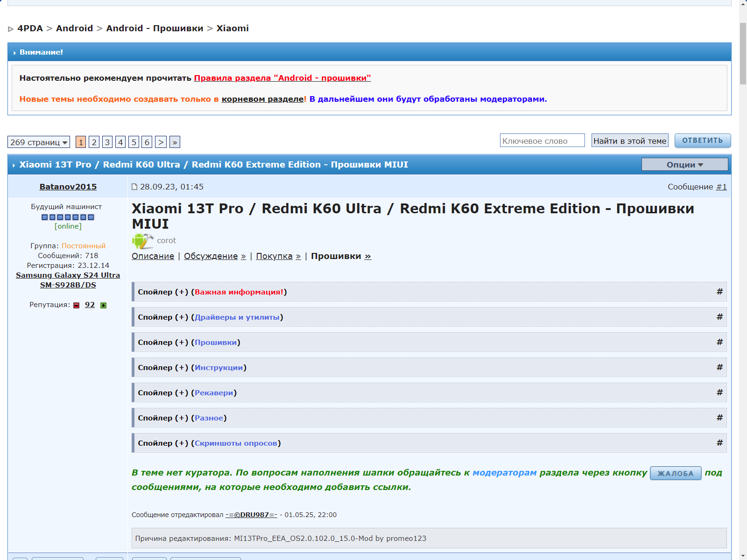
Task: Click the vertical scrollbar thumb
Action: [x=743, y=53]
